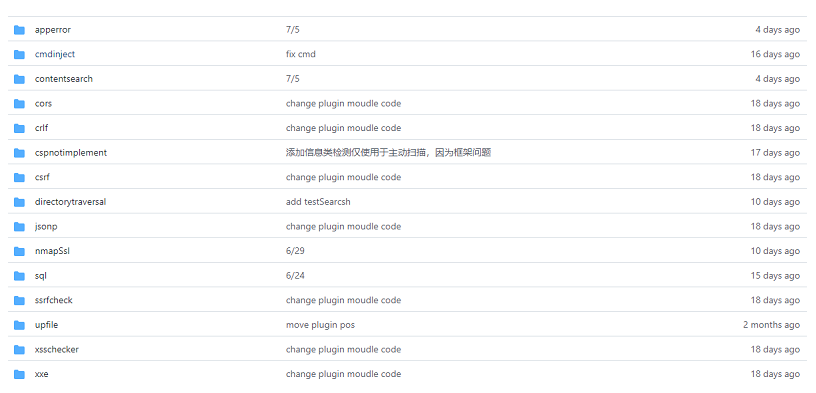
Task: Click the xxe folder icon
Action: coord(19,374)
